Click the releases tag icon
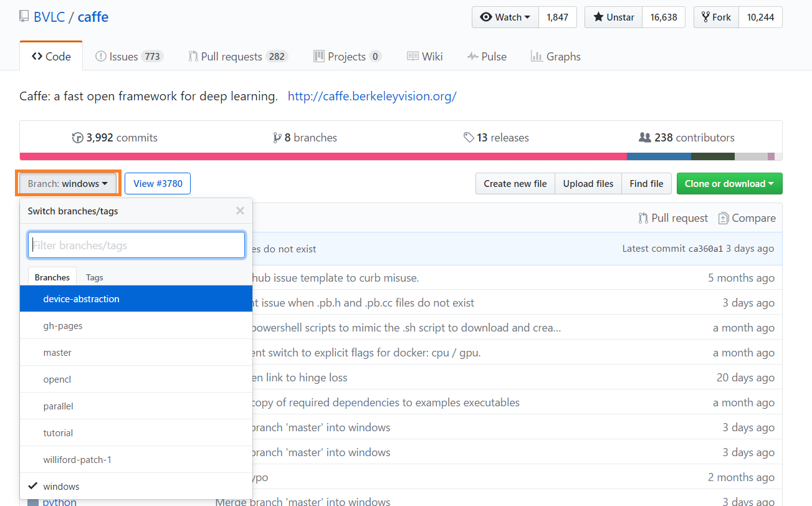Viewport: 812px width, 506px height. [469, 138]
